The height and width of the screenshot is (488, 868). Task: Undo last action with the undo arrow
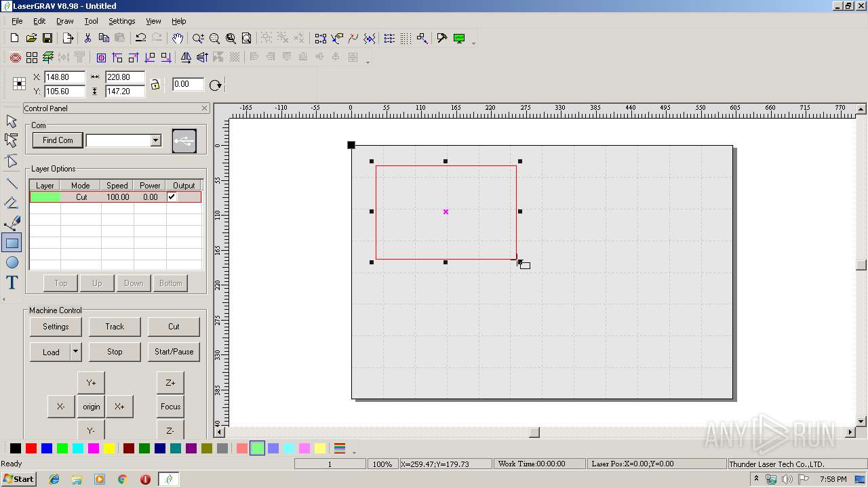[x=141, y=39]
